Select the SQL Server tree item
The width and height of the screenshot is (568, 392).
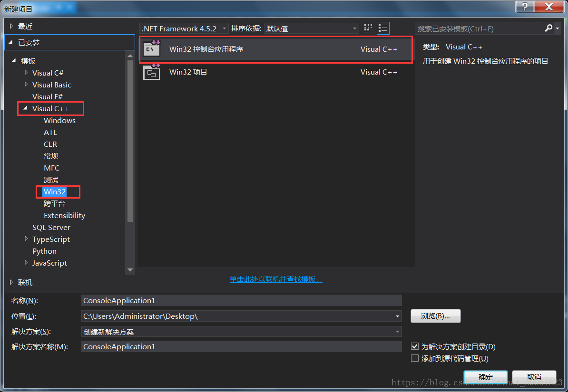[x=51, y=227]
